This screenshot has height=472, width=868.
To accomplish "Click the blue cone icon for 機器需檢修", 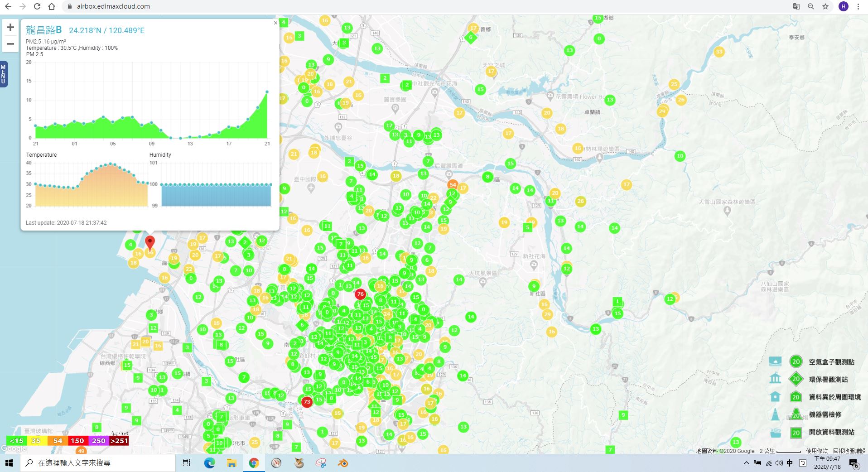I will tap(775, 414).
